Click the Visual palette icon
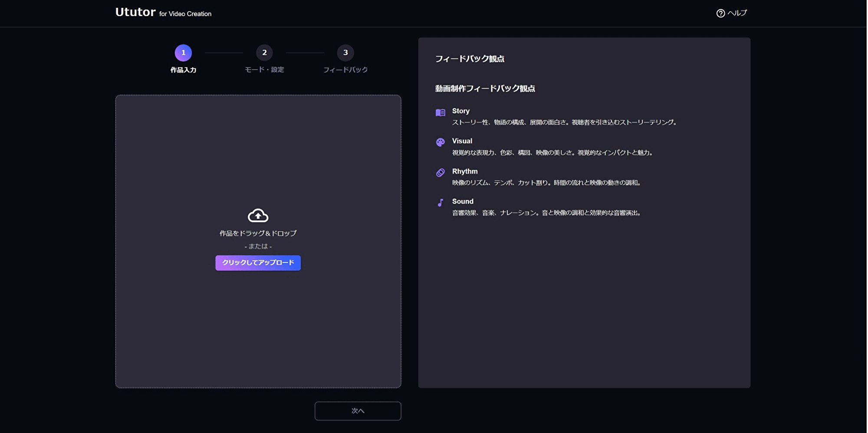Viewport: 868px width, 433px height. [x=440, y=142]
